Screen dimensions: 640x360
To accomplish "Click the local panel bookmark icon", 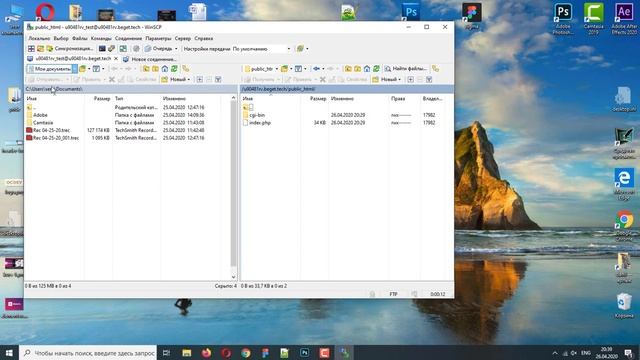I will 186,69.
